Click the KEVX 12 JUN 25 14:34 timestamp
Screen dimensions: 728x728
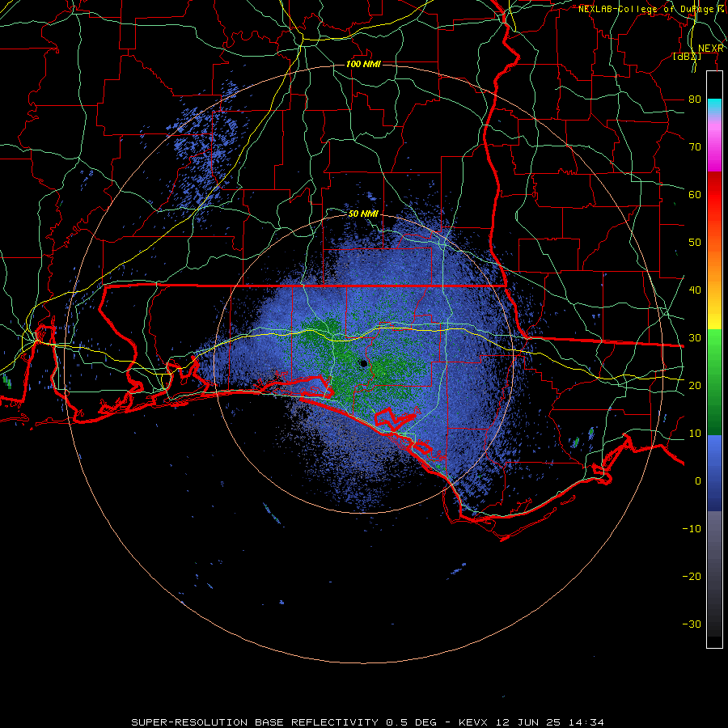point(531,722)
